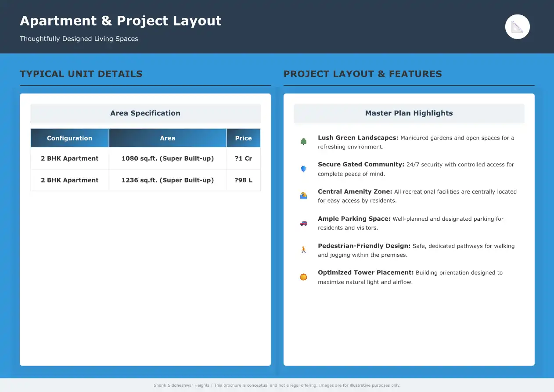Image resolution: width=554 pixels, height=392 pixels.
Task: Click the Master Plan Highlights heading
Action: click(x=409, y=113)
